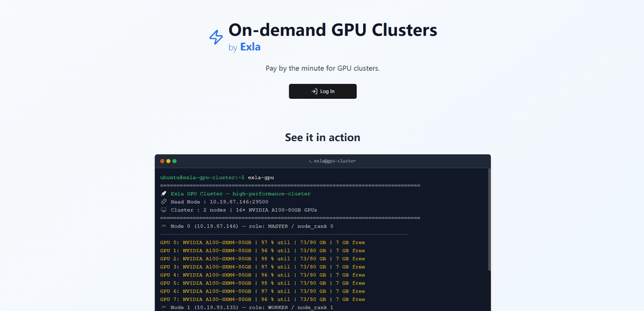The width and height of the screenshot is (644, 311).
Task: Click 'Head Node : 10.19.87.146:29500' line
Action: [x=219, y=202]
